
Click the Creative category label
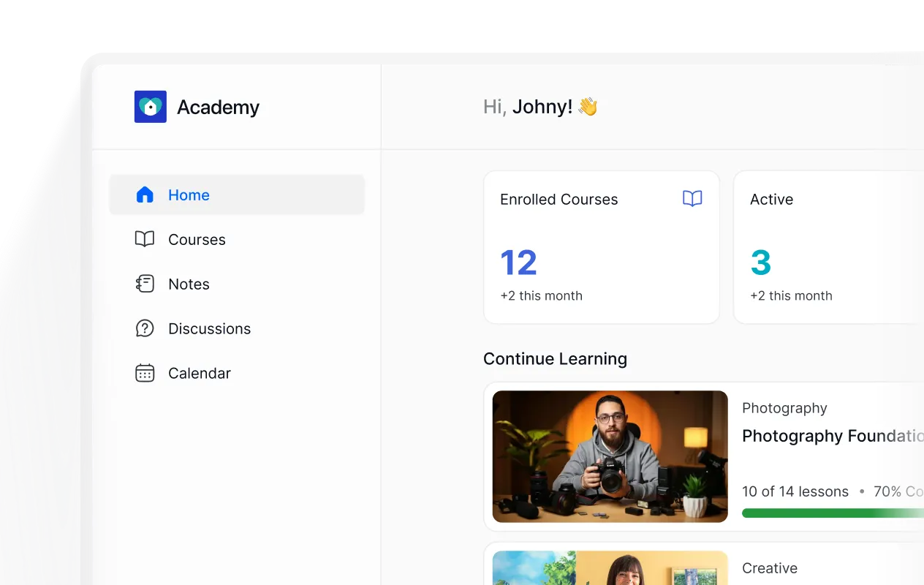[770, 568]
